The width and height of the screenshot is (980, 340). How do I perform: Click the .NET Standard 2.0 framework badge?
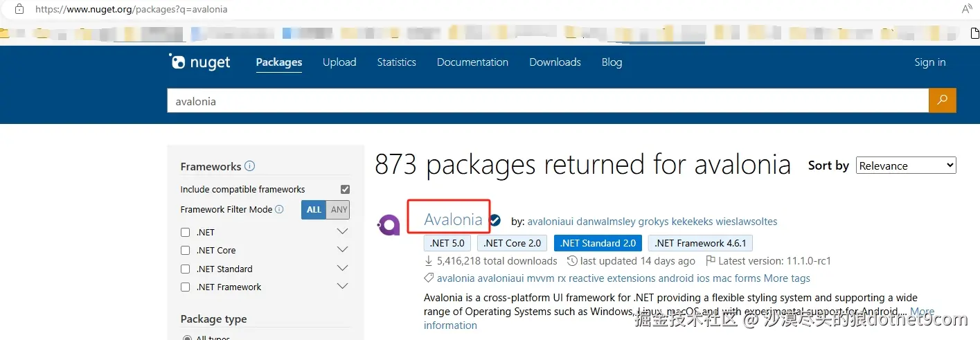point(598,243)
